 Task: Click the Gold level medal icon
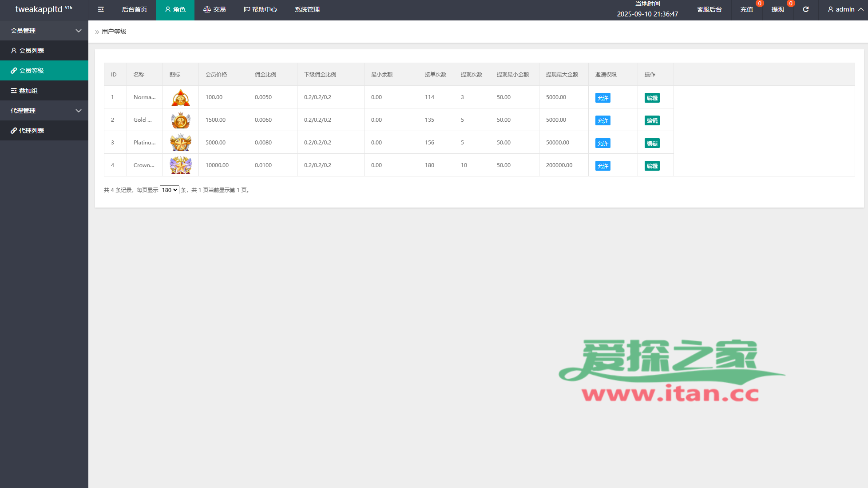181,120
